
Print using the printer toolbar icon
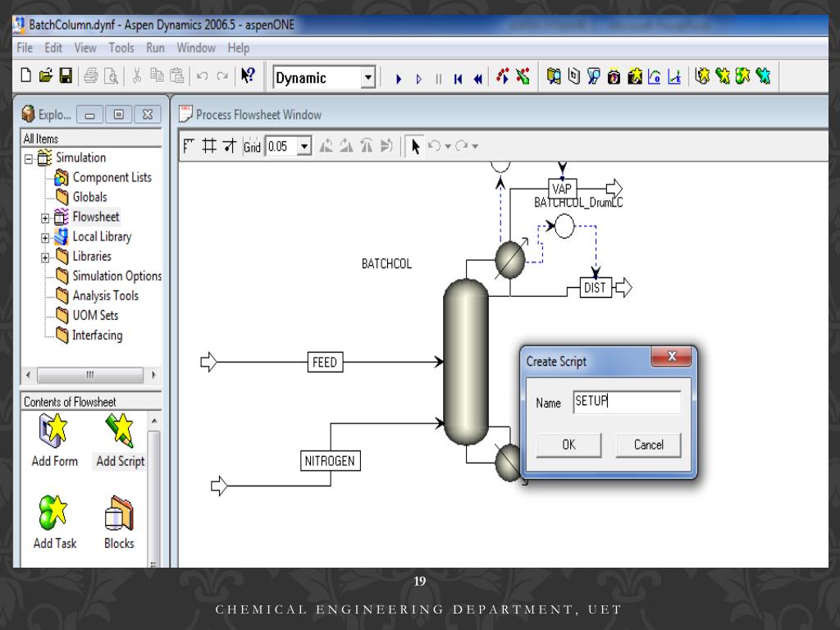90,76
